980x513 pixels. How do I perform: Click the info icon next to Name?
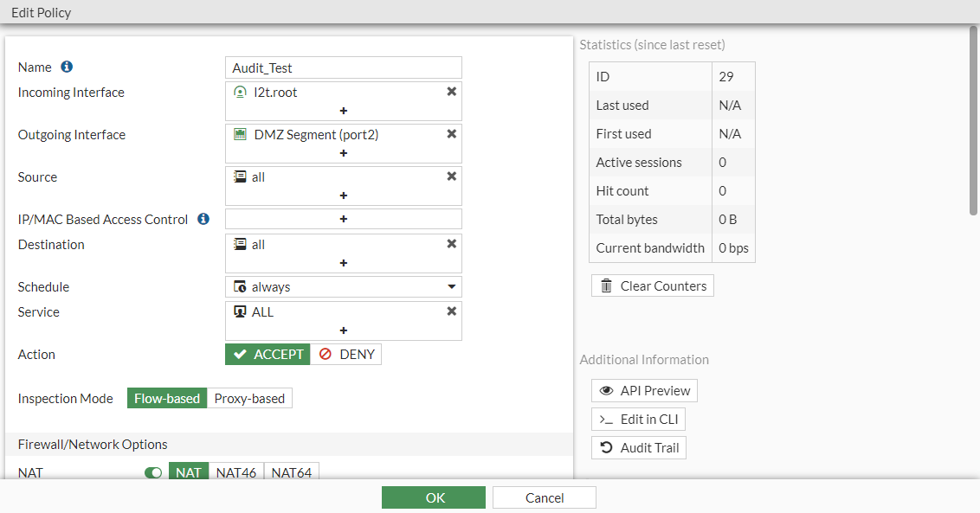[x=67, y=67]
